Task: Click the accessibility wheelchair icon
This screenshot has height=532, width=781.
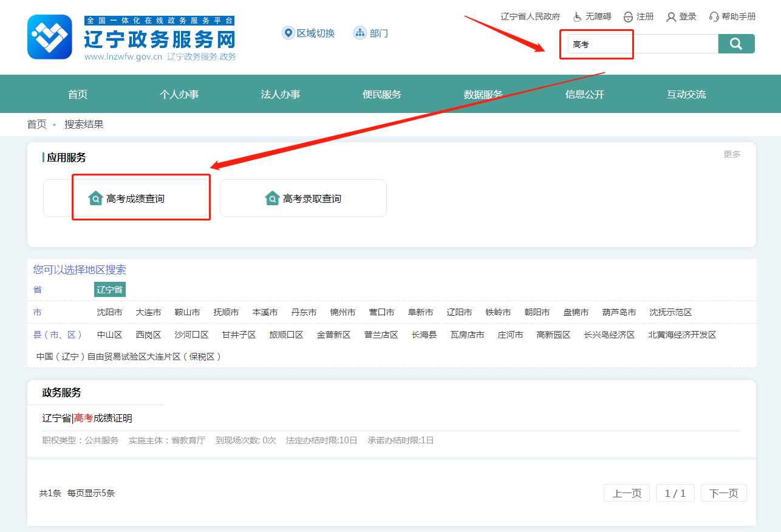Action: [x=578, y=17]
